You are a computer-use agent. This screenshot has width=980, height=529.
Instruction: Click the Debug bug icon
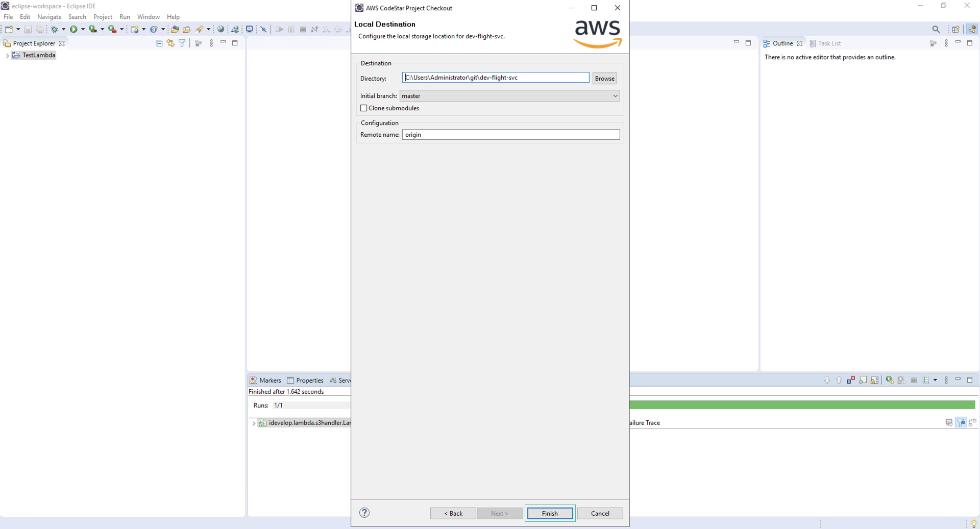point(55,30)
